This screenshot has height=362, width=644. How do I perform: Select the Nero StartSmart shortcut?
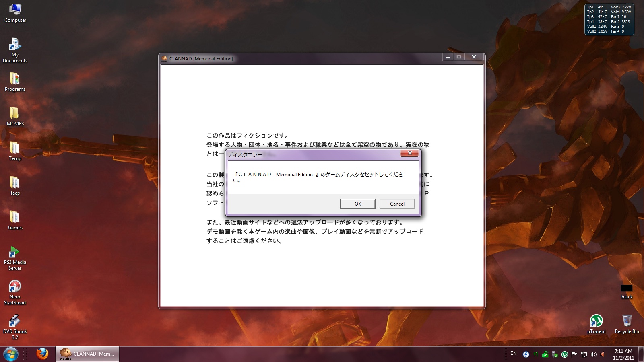coord(15,293)
